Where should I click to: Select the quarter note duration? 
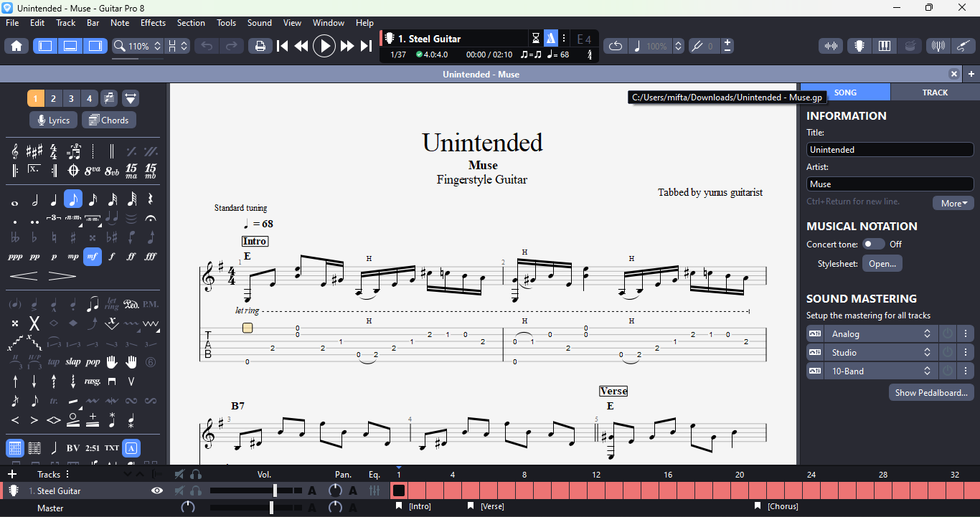pyautogui.click(x=54, y=199)
